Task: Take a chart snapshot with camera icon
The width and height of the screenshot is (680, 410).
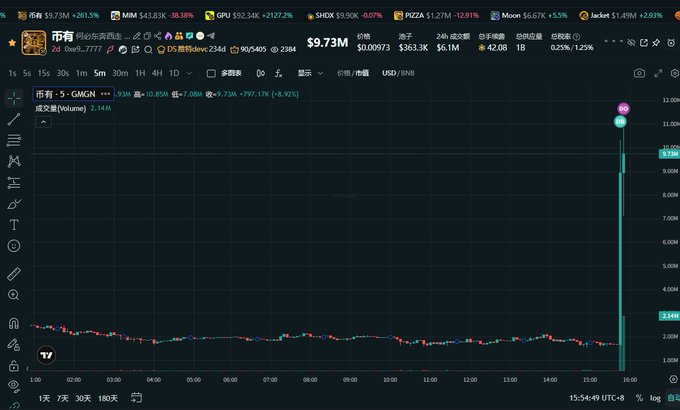Action: pyautogui.click(x=639, y=73)
